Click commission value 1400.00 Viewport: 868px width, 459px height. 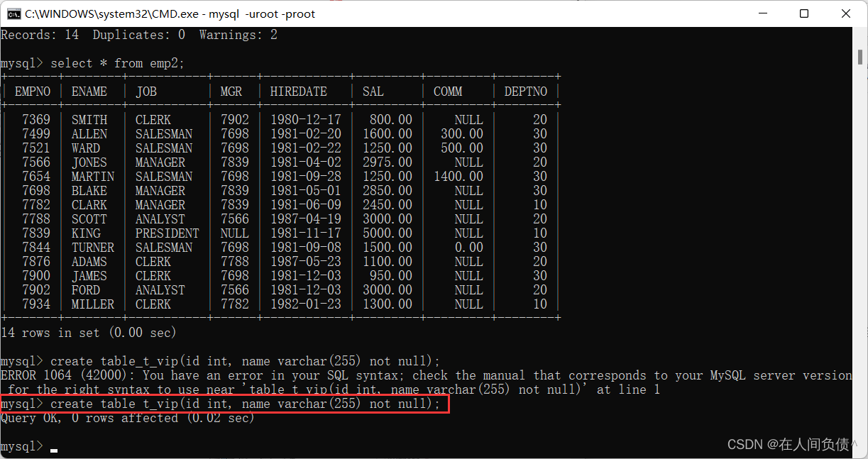(458, 177)
